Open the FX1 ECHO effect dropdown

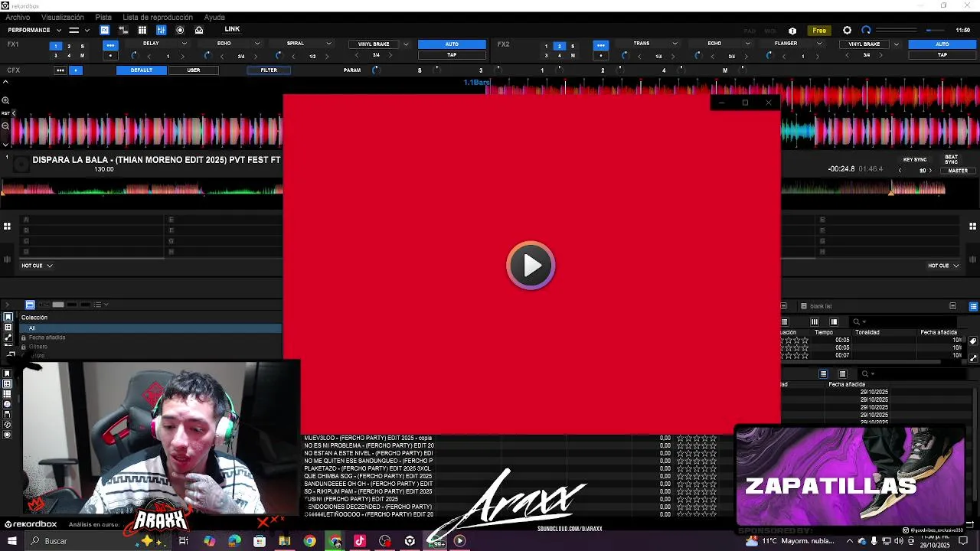(x=256, y=44)
